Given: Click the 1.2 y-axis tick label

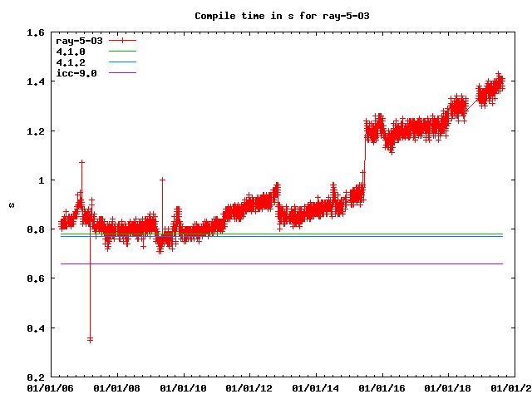Looking at the screenshot, I should pos(35,131).
